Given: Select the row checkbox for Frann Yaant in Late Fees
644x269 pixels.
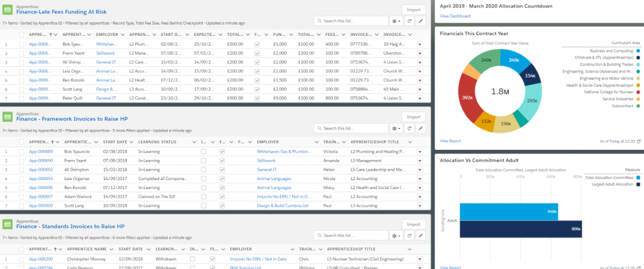Looking at the screenshot, I should 21,53.
